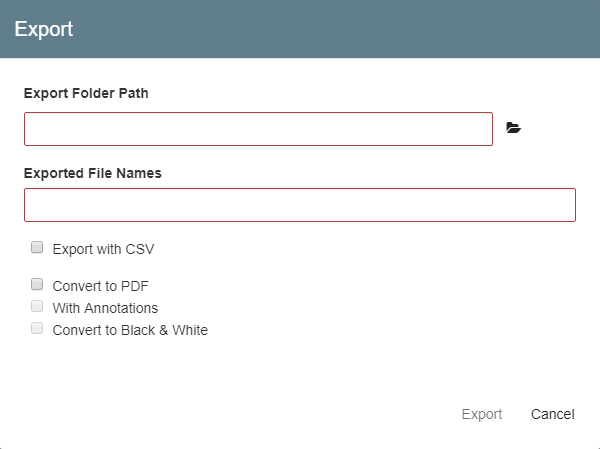
Task: Dismiss the dialog with the Cancel link
Action: tap(552, 414)
